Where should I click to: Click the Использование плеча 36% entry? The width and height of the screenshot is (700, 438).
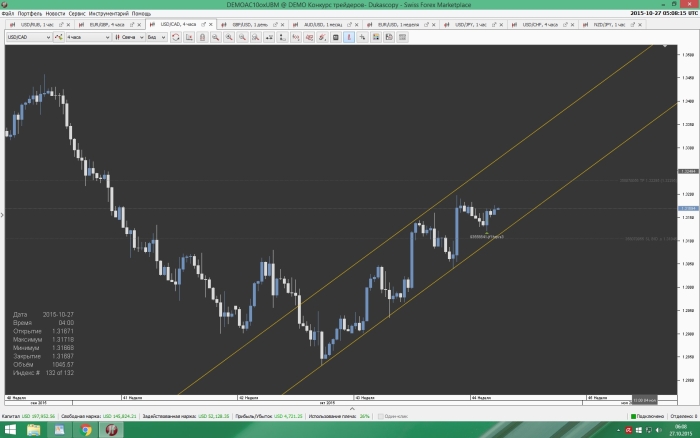tap(339, 416)
